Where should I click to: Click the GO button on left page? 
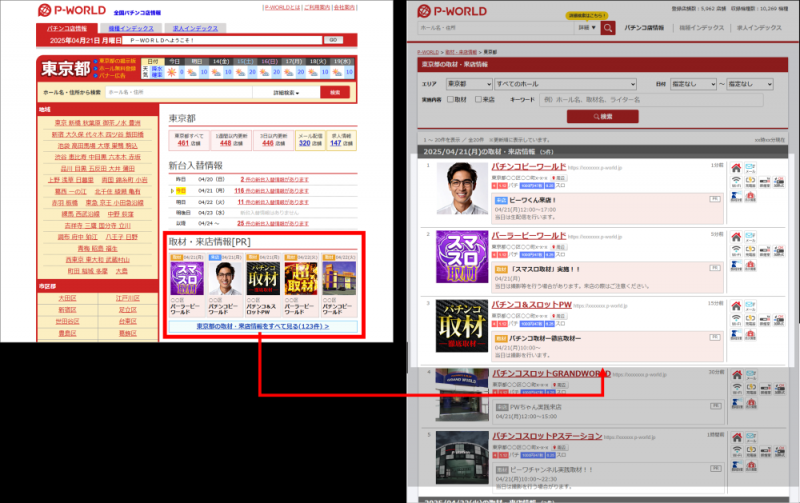pyautogui.click(x=333, y=40)
